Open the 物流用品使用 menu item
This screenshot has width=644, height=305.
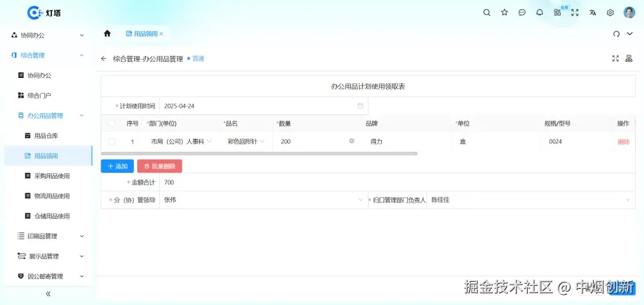pos(48,196)
